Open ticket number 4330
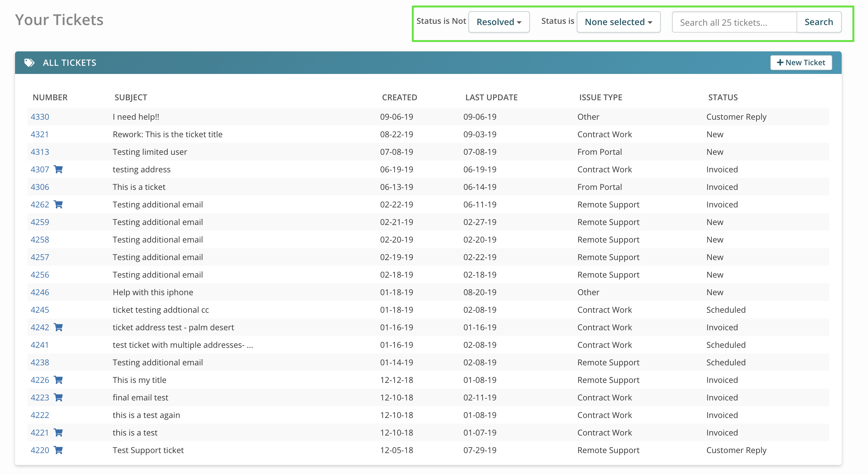This screenshot has height=475, width=868. coord(40,117)
